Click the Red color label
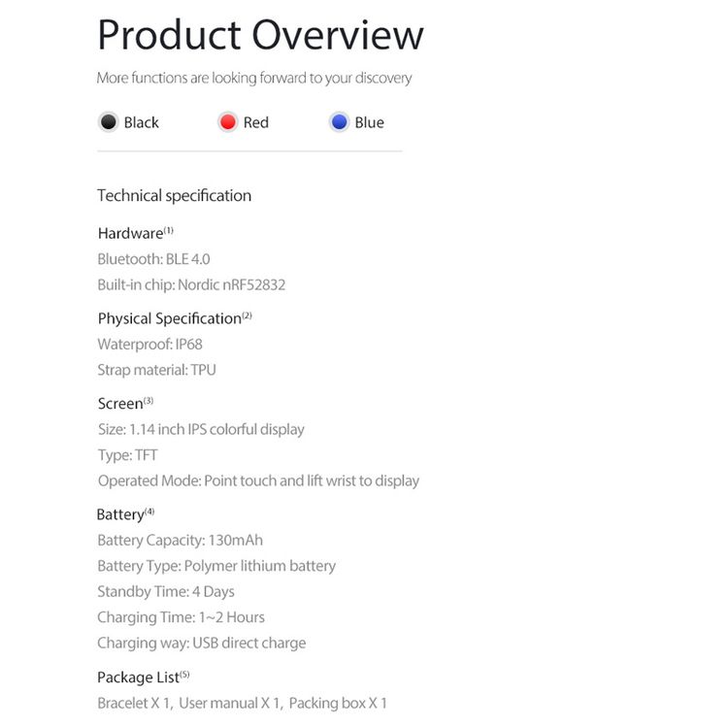This screenshot has width=728, height=728. click(256, 122)
